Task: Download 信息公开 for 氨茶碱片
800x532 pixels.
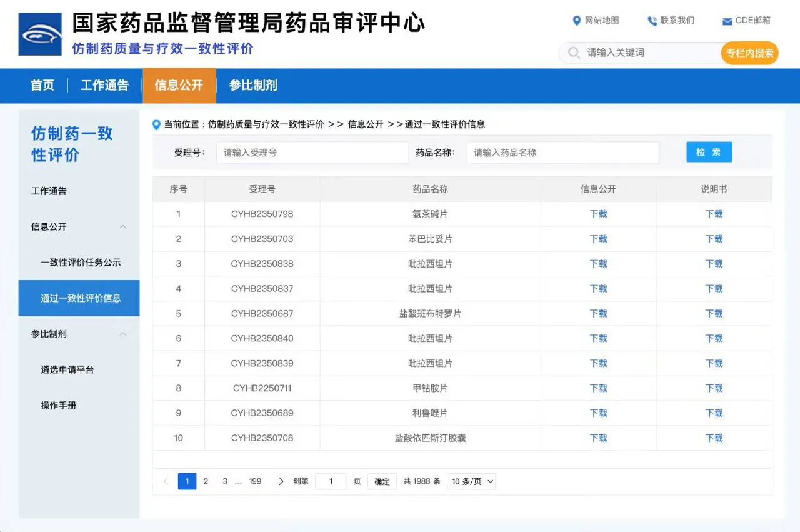Action: pyautogui.click(x=598, y=214)
